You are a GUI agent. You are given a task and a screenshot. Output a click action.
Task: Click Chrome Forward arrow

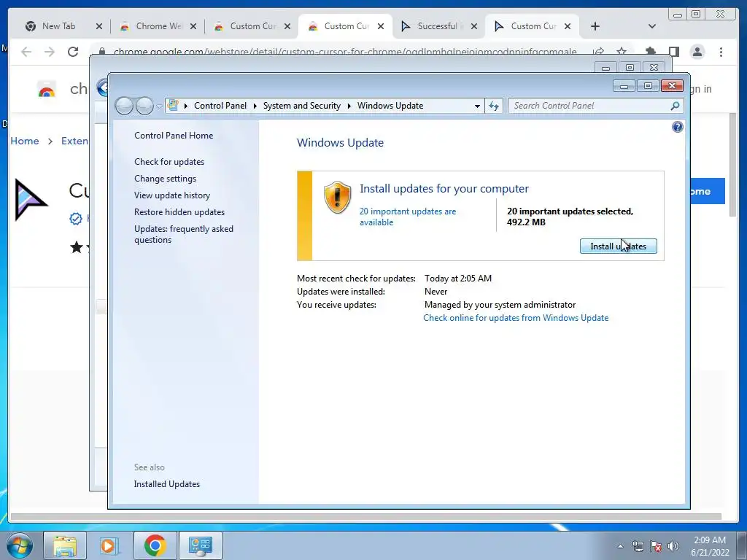click(x=50, y=52)
